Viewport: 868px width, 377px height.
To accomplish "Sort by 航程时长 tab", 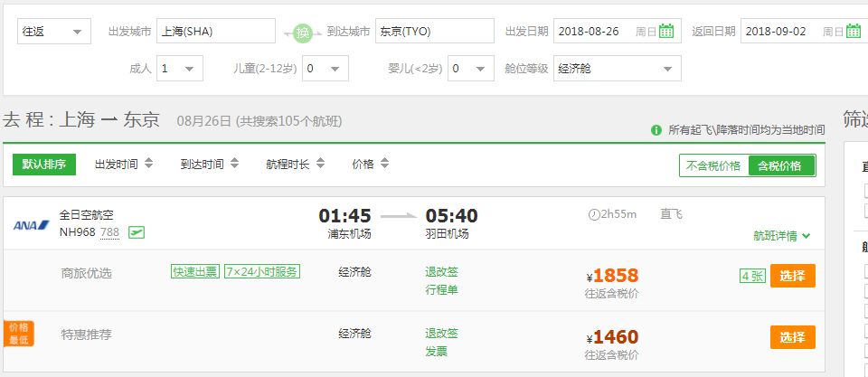I will pyautogui.click(x=295, y=164).
